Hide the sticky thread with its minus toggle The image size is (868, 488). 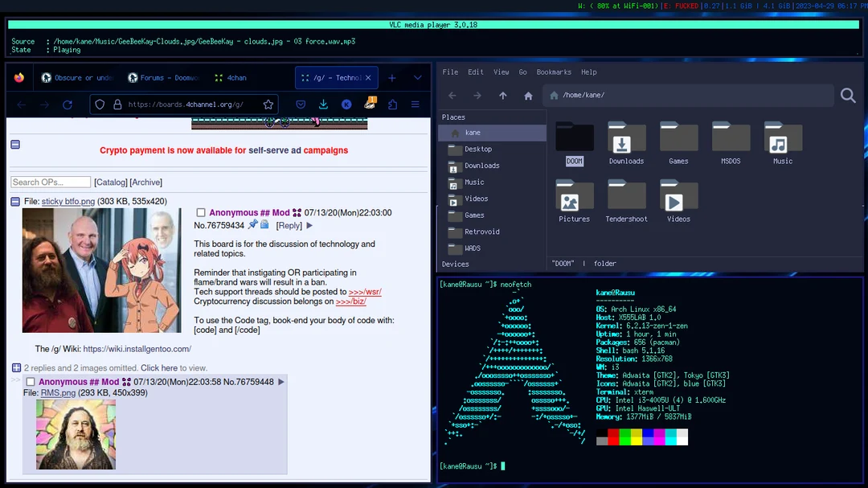tap(15, 200)
